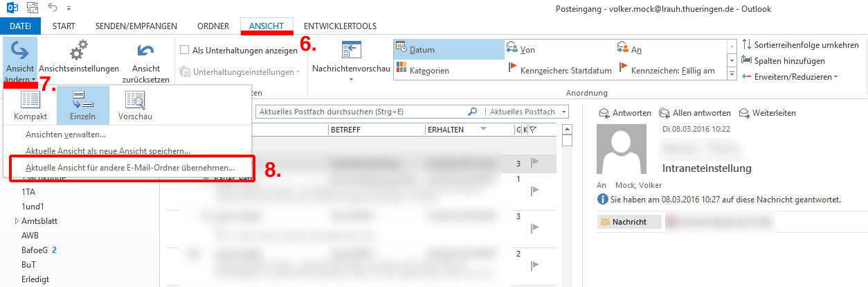Click Antworten in reading pane

pyautogui.click(x=625, y=113)
